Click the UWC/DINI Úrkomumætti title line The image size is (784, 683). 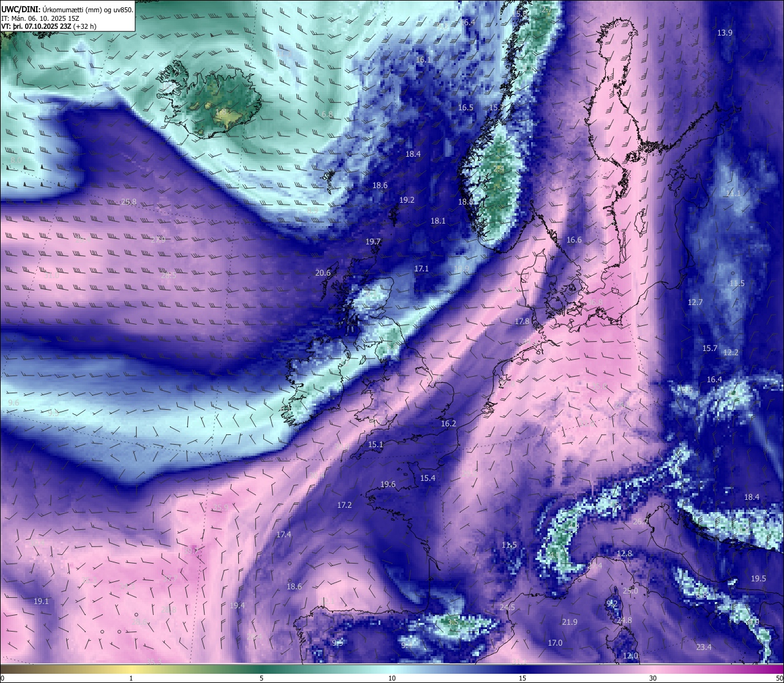pyautogui.click(x=67, y=9)
